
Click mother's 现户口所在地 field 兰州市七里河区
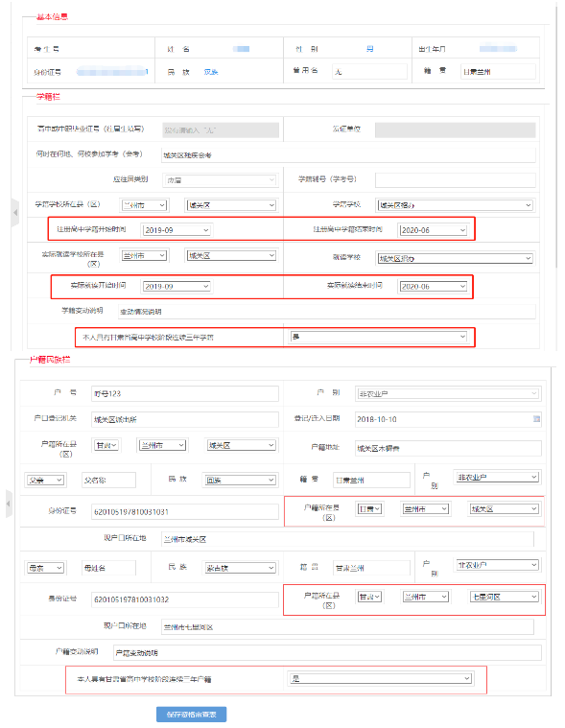[347, 626]
